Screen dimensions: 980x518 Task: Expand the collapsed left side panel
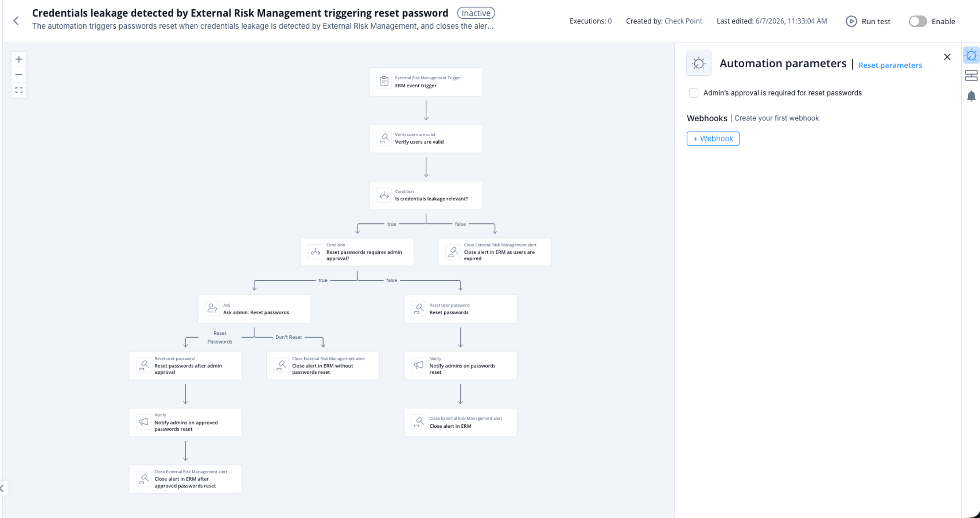point(3,488)
